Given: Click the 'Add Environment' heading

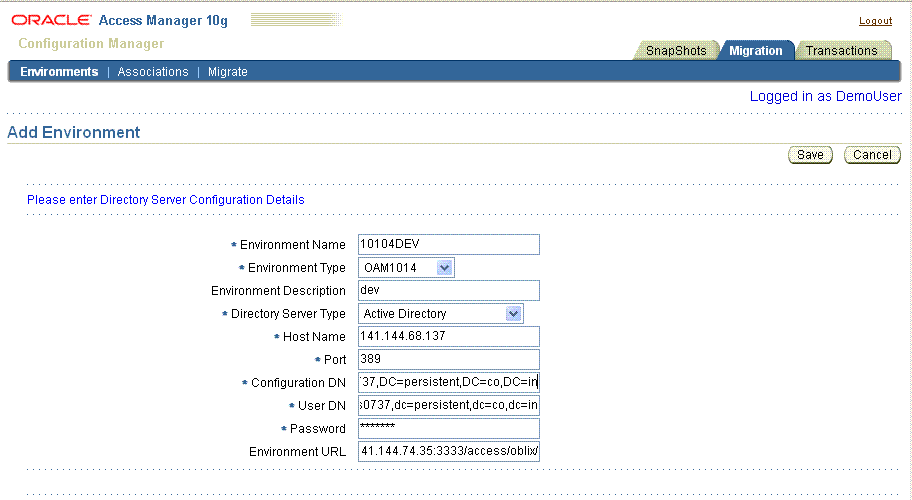Looking at the screenshot, I should click(73, 132).
